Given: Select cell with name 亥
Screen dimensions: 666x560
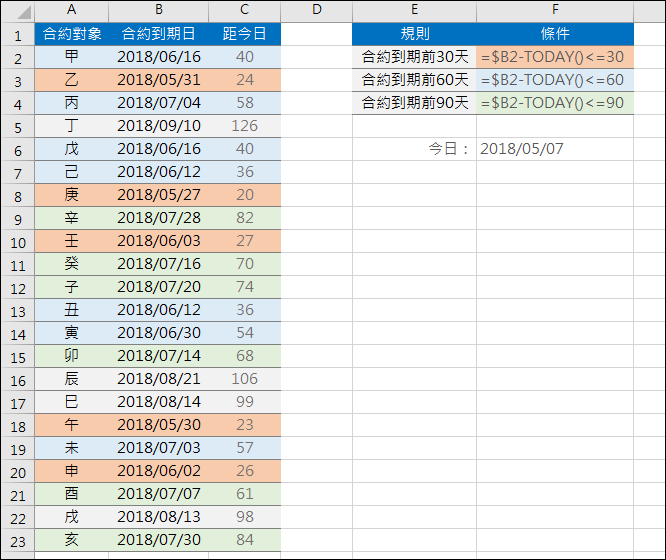Looking at the screenshot, I should (71, 540).
